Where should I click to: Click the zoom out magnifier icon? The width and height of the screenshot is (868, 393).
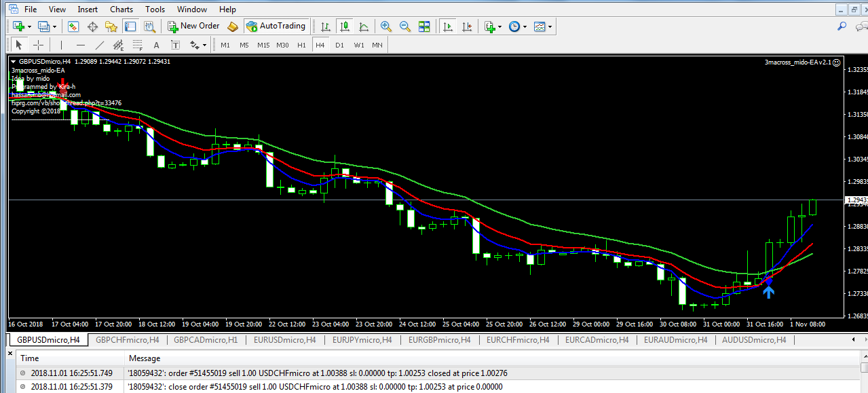[405, 26]
